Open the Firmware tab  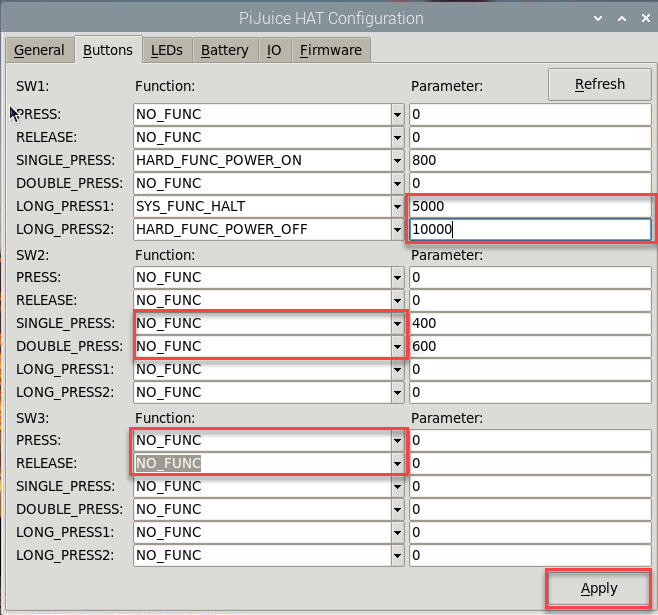(x=331, y=50)
